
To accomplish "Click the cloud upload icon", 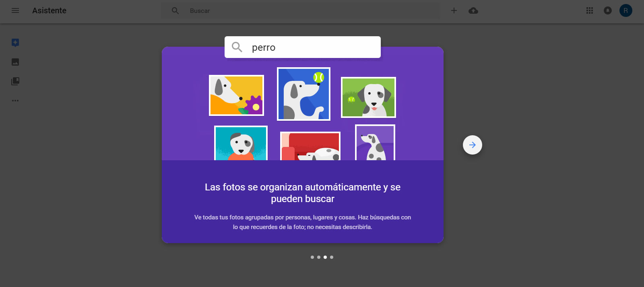I will (473, 10).
